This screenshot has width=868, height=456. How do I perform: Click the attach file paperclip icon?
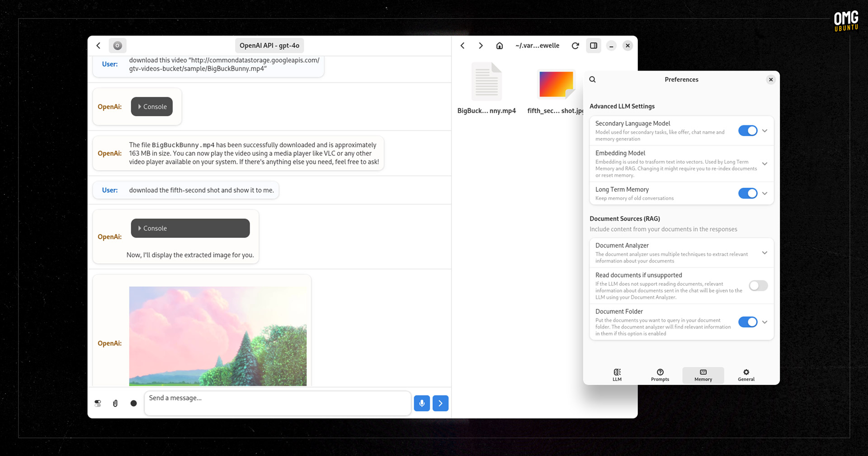[x=115, y=403]
